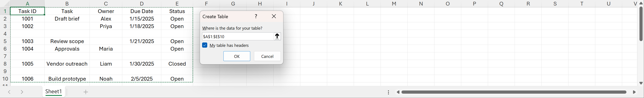Click the horizontal scrollbar thumb
The width and height of the screenshot is (644, 98).
pos(513,92)
